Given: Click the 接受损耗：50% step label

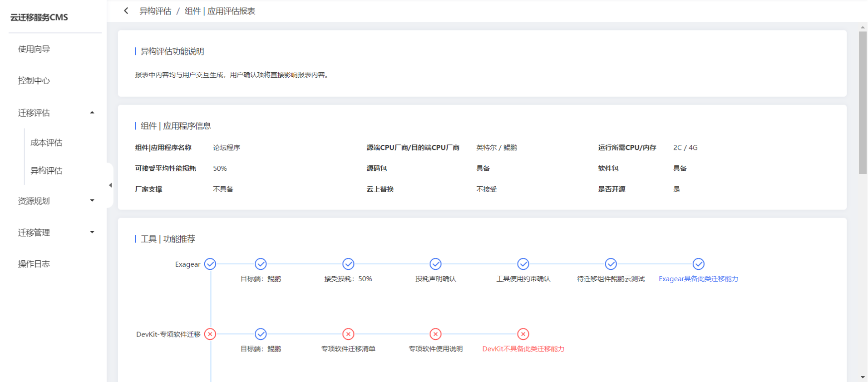Looking at the screenshot, I should click(x=348, y=279).
